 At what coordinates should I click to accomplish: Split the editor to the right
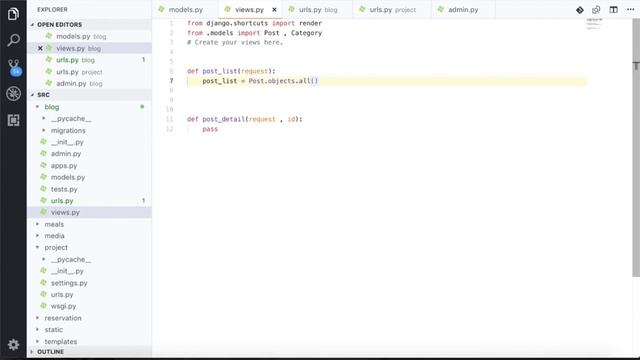(x=613, y=10)
